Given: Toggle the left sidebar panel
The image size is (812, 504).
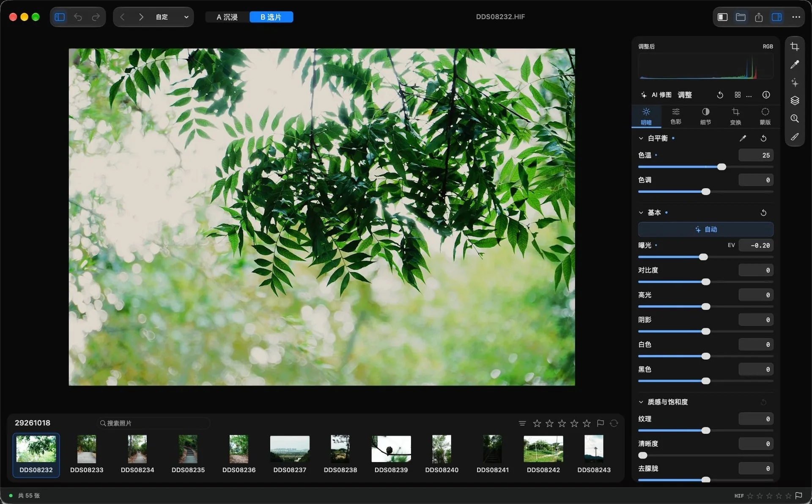Looking at the screenshot, I should click(x=60, y=17).
